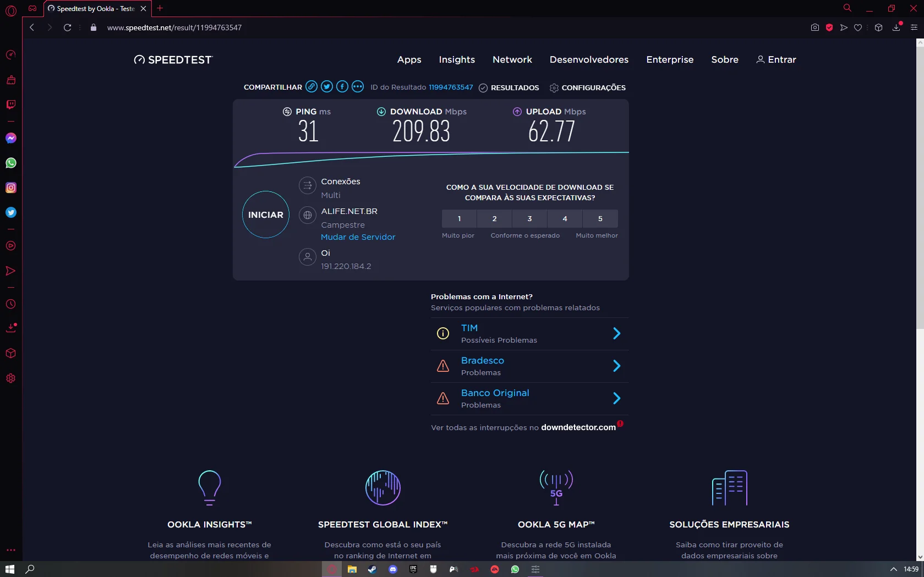The image size is (924, 577).
Task: Share the result on Twitter
Action: 327,86
